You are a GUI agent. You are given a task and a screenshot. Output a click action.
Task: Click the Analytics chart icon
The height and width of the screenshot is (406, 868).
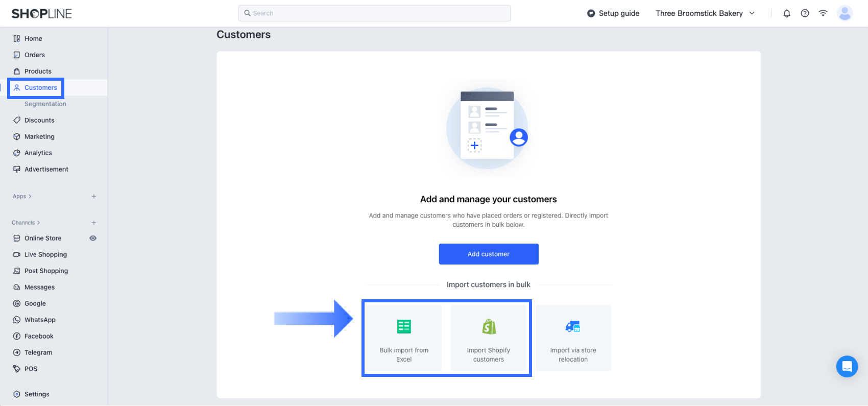17,153
